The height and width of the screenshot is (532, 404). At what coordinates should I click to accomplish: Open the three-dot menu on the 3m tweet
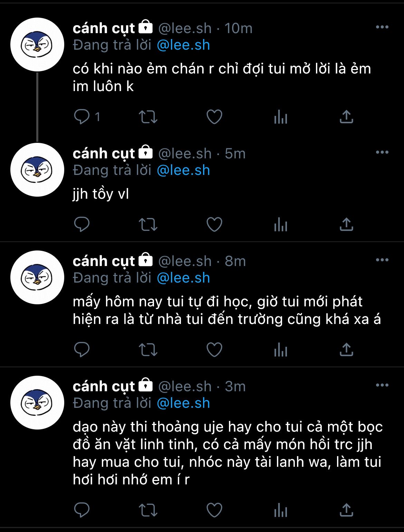coord(382,385)
